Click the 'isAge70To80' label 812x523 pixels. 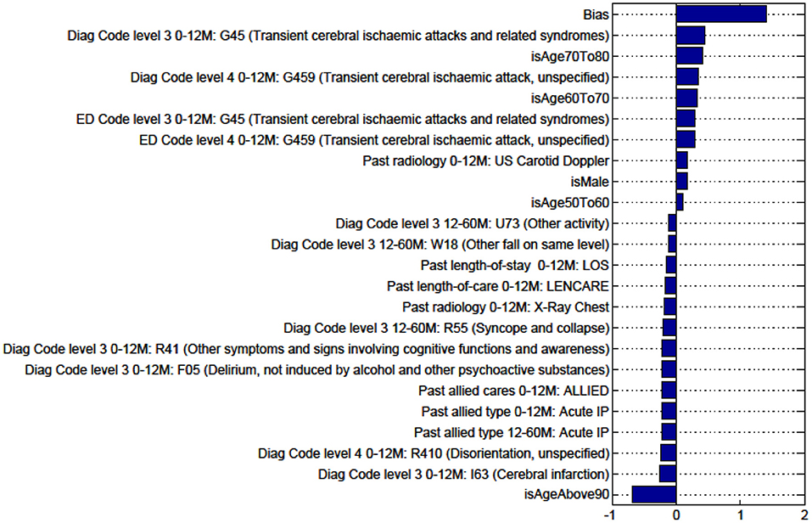click(x=570, y=57)
